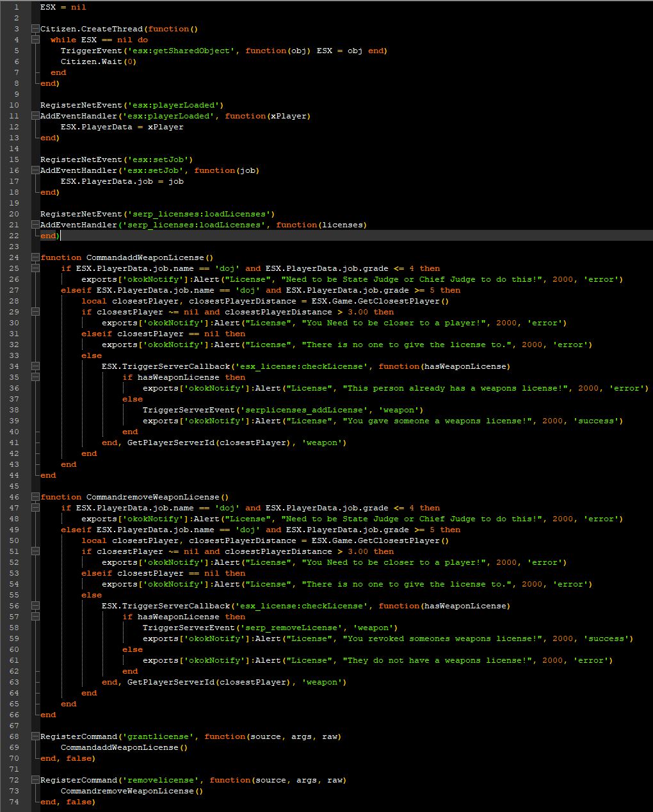
Task: Fold the TriggerServerCallback block on line 56
Action: pyautogui.click(x=35, y=606)
